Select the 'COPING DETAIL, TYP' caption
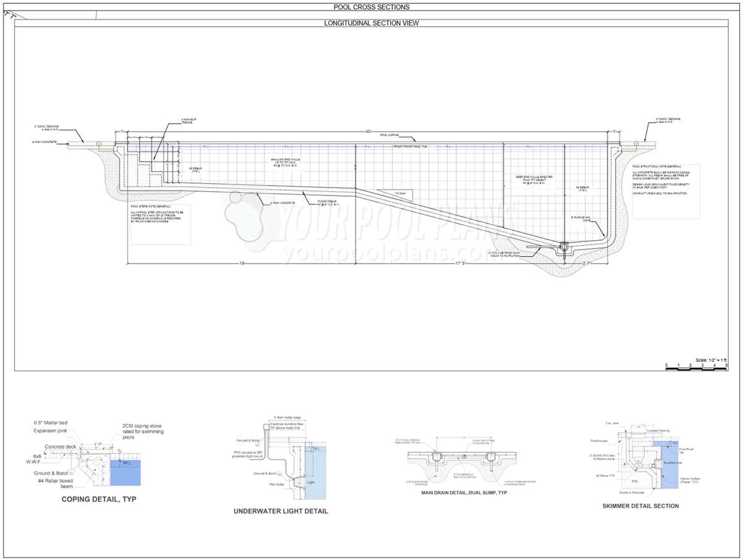743x560 pixels. 99,499
